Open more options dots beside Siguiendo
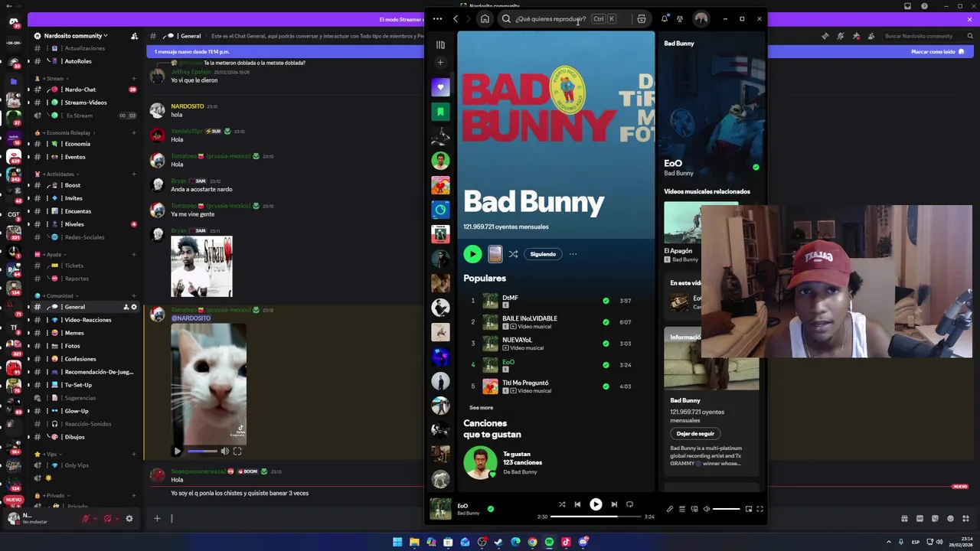 point(573,254)
